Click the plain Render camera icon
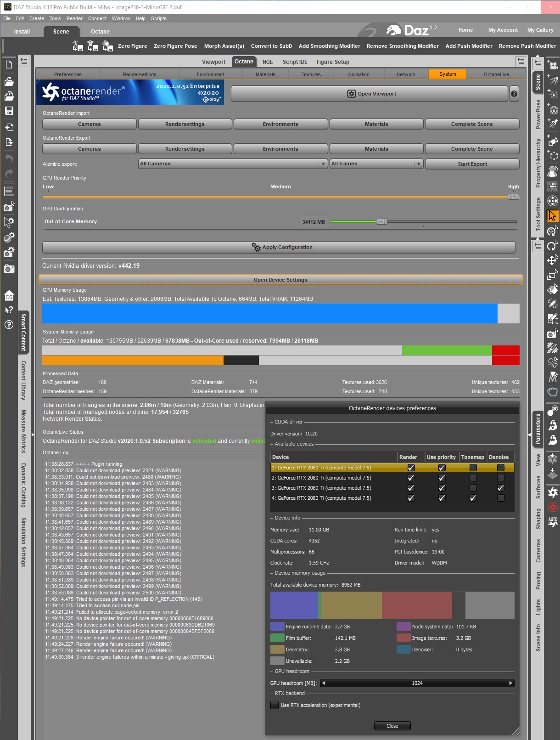 [9, 269]
